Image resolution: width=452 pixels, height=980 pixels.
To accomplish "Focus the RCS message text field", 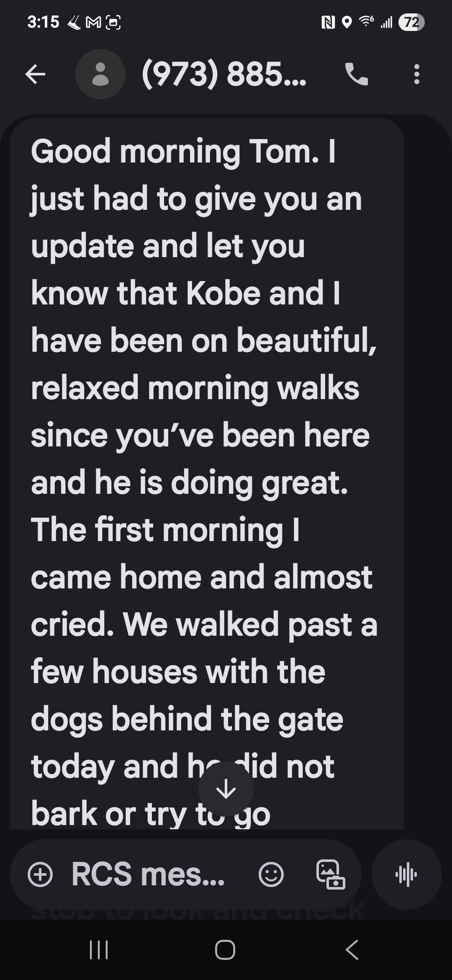I will [x=149, y=874].
